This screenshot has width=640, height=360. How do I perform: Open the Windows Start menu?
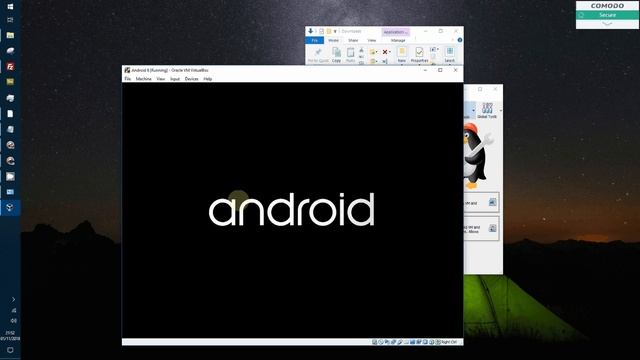coord(10,6)
